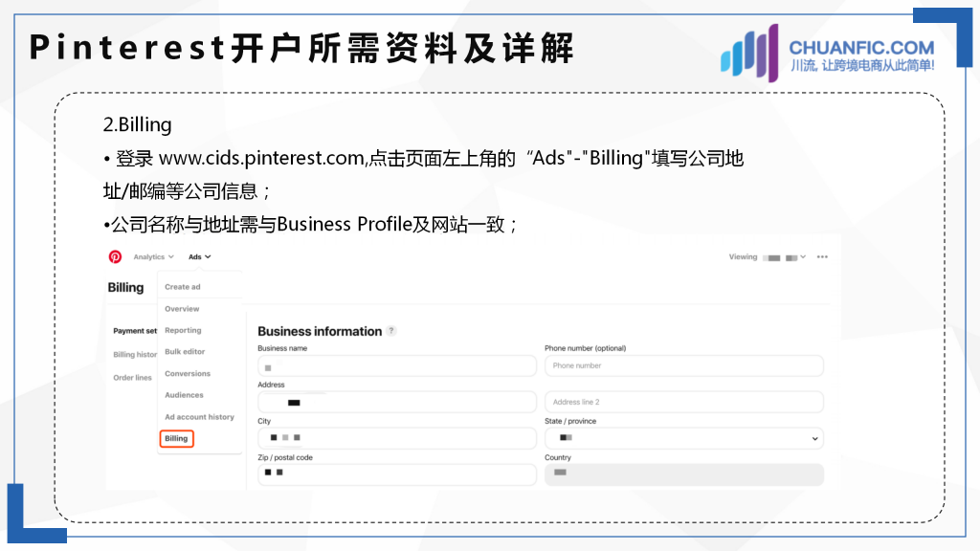
Task: Focus the City input field
Action: [397, 438]
